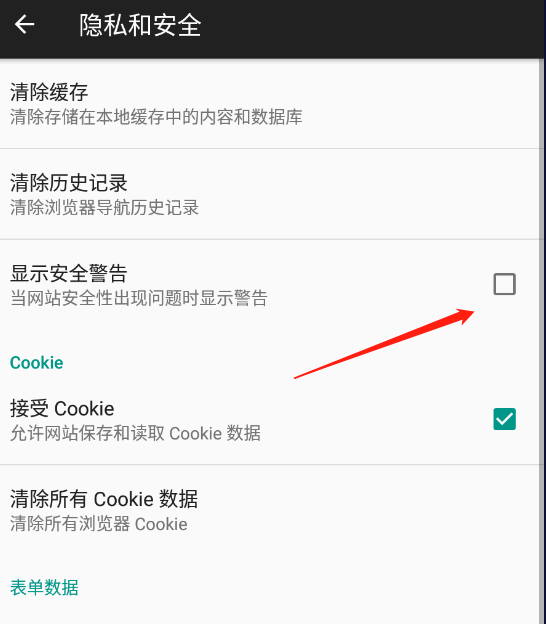The width and height of the screenshot is (546, 624).
Task: Click the Cookie section header
Action: pyautogui.click(x=37, y=363)
